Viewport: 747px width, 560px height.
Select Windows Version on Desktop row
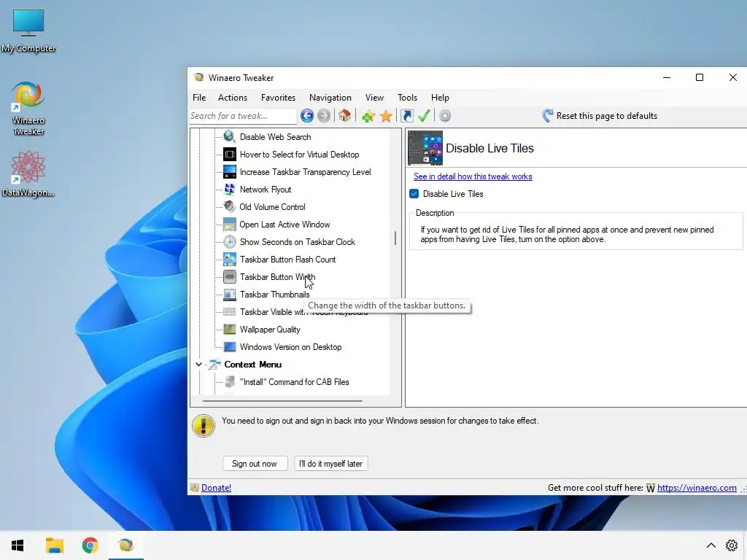[x=290, y=346]
